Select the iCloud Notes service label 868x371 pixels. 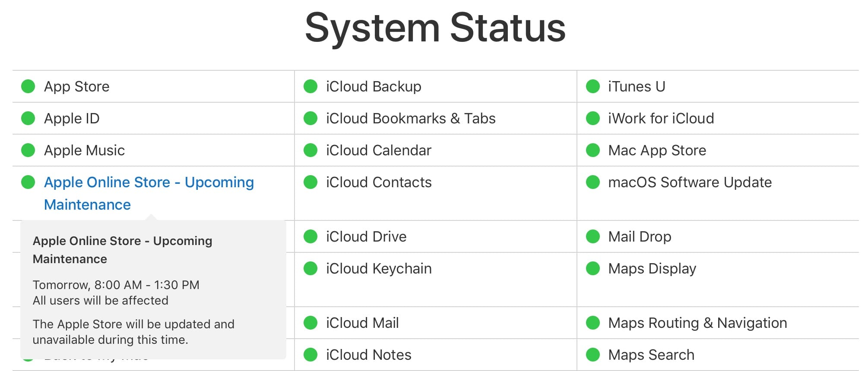click(369, 355)
